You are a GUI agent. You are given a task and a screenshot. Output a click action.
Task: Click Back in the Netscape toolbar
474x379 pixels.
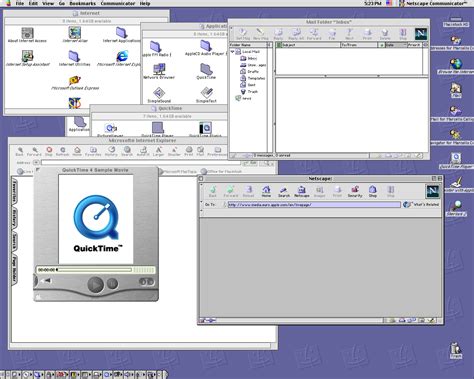[213, 192]
